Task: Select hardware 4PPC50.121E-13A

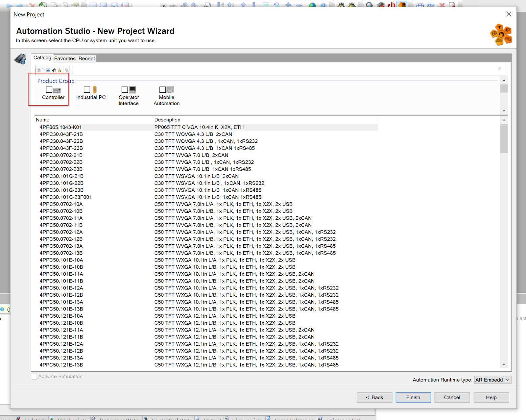Action: coord(61,358)
